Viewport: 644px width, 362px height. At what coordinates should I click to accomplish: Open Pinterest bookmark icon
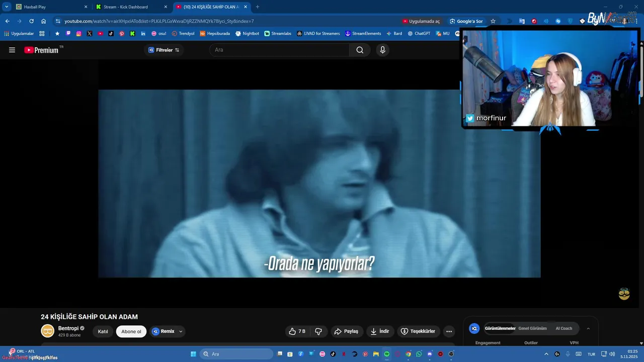point(122,34)
